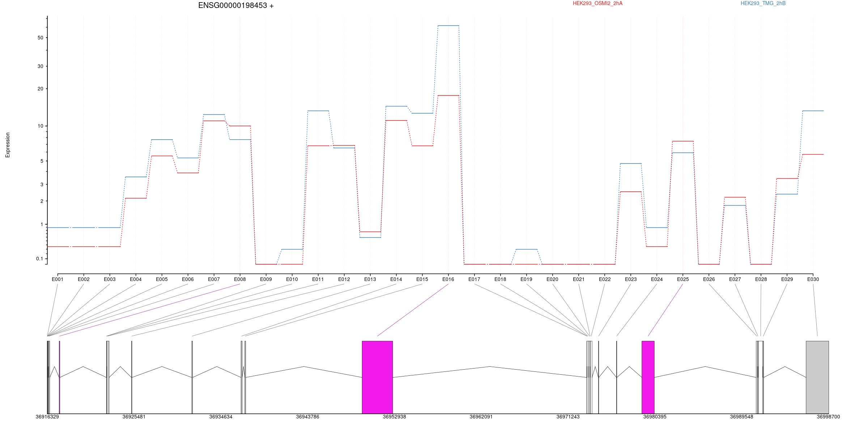Image resolution: width=868 pixels, height=434 pixels.
Task: Click y-axis tick value 20
Action: pos(40,89)
